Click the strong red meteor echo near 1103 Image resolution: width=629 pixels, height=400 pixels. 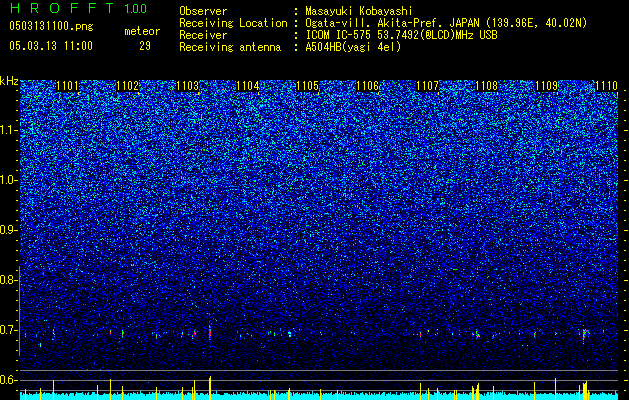(x=210, y=333)
